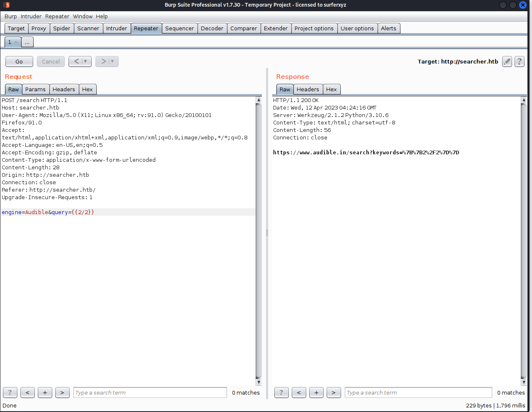Switch to the Target tool tab

tap(16, 28)
